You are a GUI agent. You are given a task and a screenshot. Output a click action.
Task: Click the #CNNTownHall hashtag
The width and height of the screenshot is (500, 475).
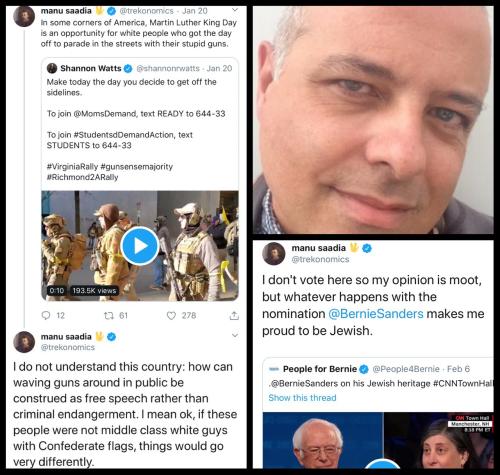tap(463, 384)
